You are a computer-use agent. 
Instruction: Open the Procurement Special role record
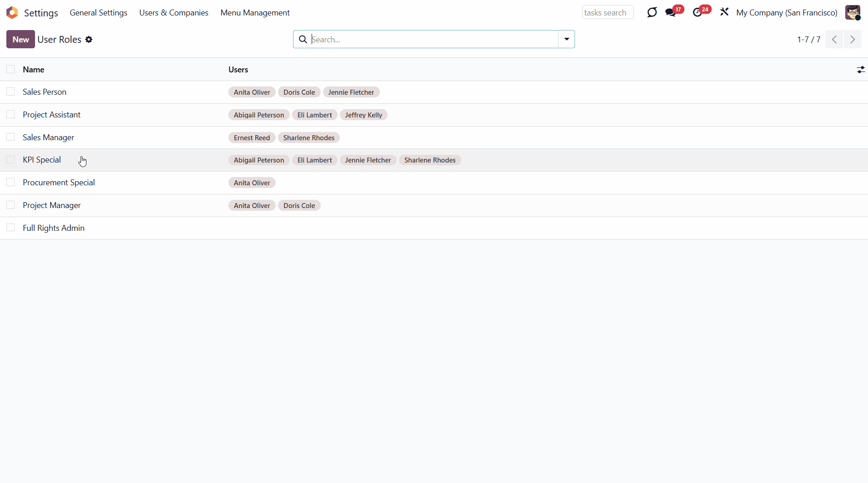59,183
